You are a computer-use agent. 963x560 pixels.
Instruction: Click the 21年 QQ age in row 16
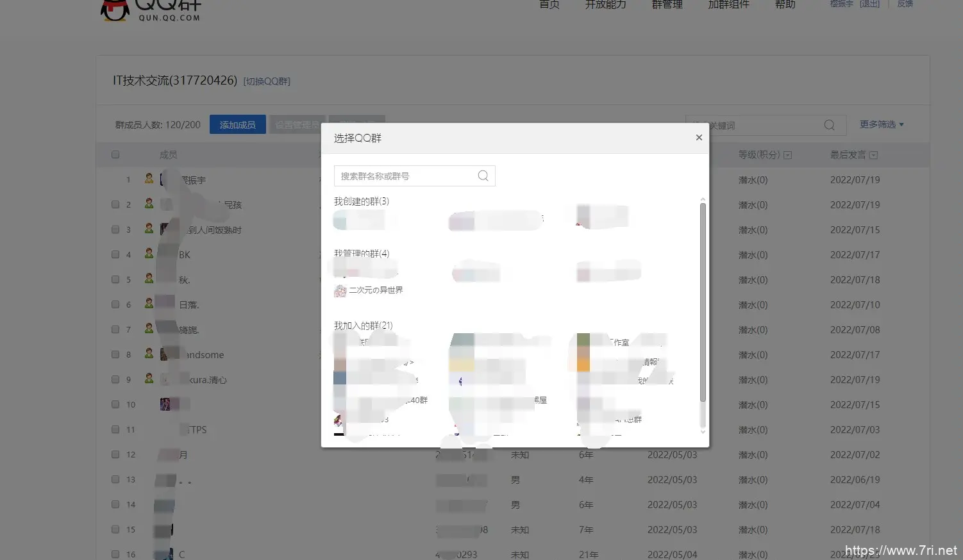click(588, 555)
